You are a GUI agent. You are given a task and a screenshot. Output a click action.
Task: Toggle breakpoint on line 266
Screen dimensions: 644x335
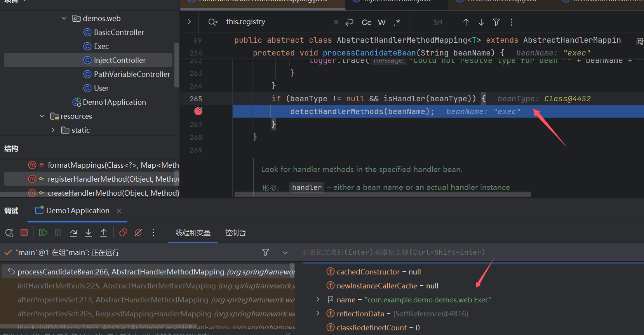(198, 111)
